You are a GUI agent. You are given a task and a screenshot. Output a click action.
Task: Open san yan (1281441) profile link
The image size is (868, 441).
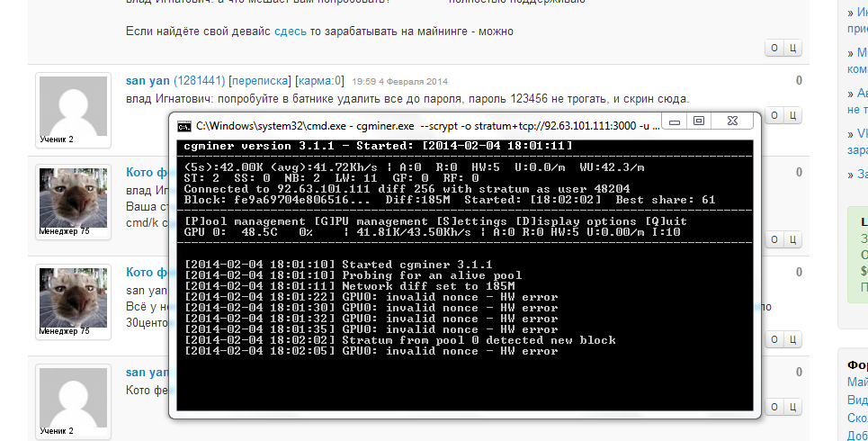click(175, 81)
